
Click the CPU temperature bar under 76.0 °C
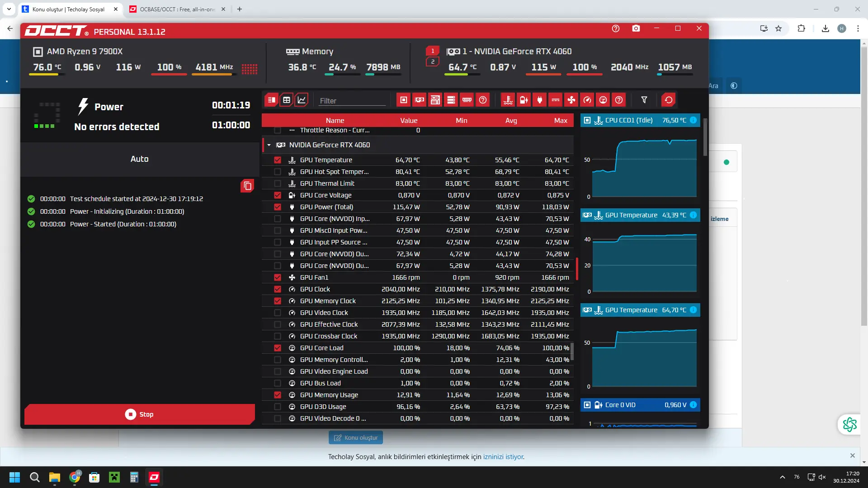[x=47, y=75]
